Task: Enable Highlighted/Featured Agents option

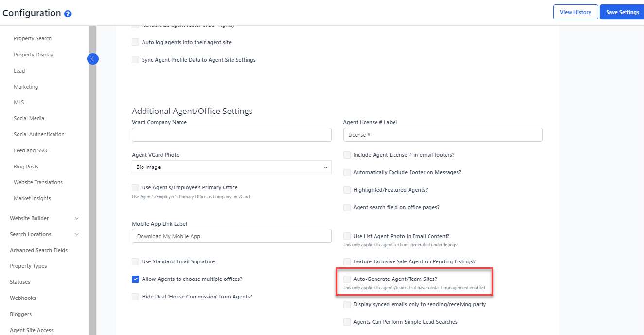Action: (347, 190)
